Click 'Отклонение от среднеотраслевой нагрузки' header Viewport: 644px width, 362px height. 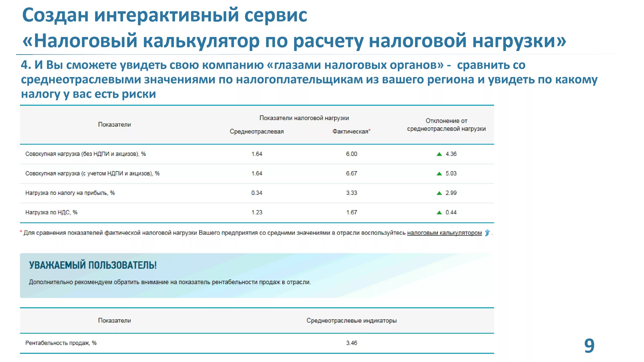446,125
